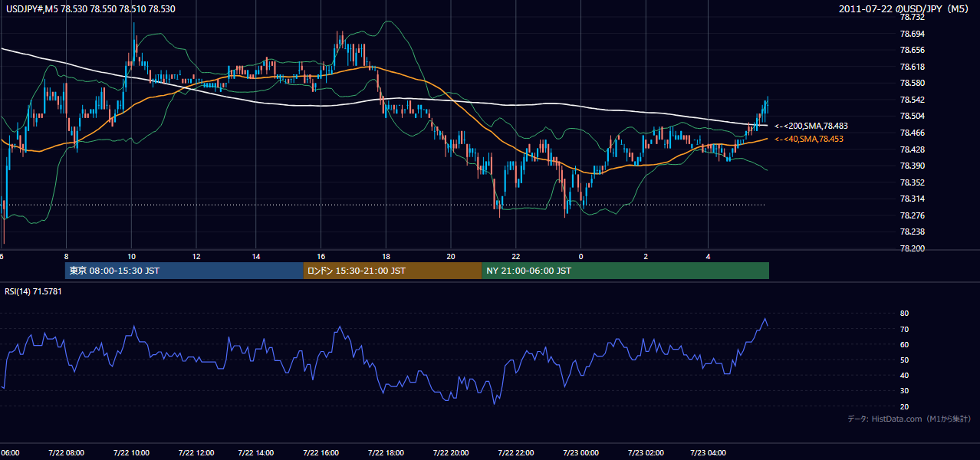The height and width of the screenshot is (460, 980).
Task: Click price scale value 78.580
Action: [x=912, y=84]
